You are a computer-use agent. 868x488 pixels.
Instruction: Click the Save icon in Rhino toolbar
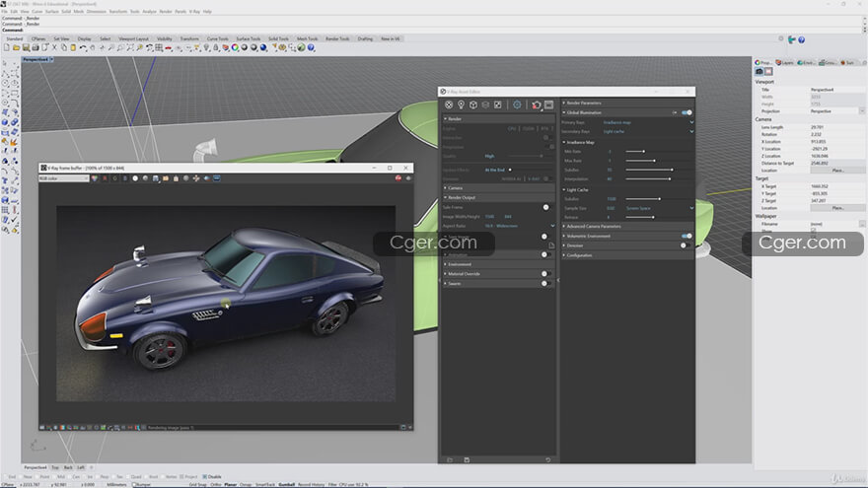[x=26, y=47]
